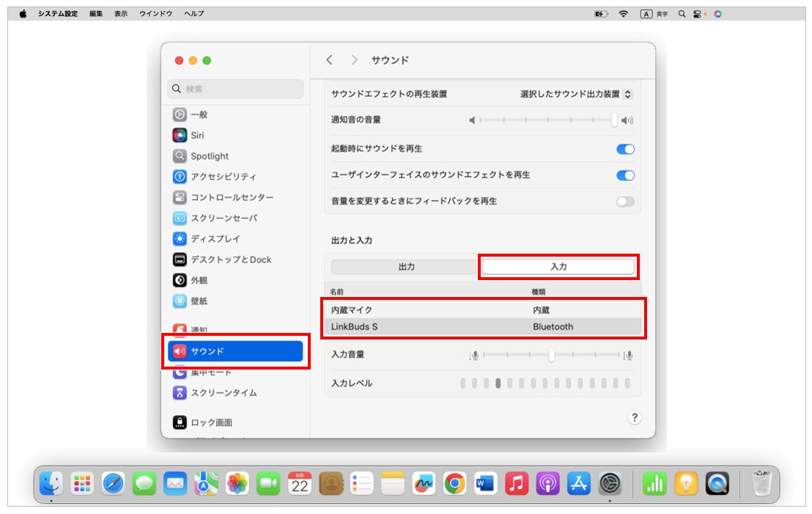The image size is (812, 514).
Task: Click Wi-Fi icon in menu bar
Action: coord(624,14)
